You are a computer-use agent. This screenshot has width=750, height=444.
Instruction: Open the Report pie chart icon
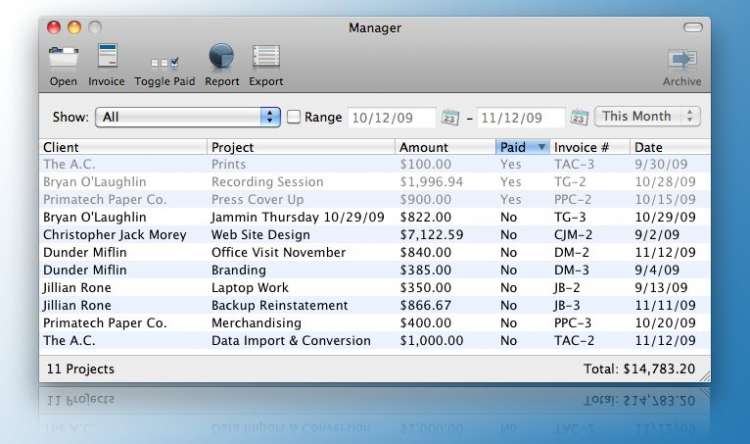click(221, 56)
